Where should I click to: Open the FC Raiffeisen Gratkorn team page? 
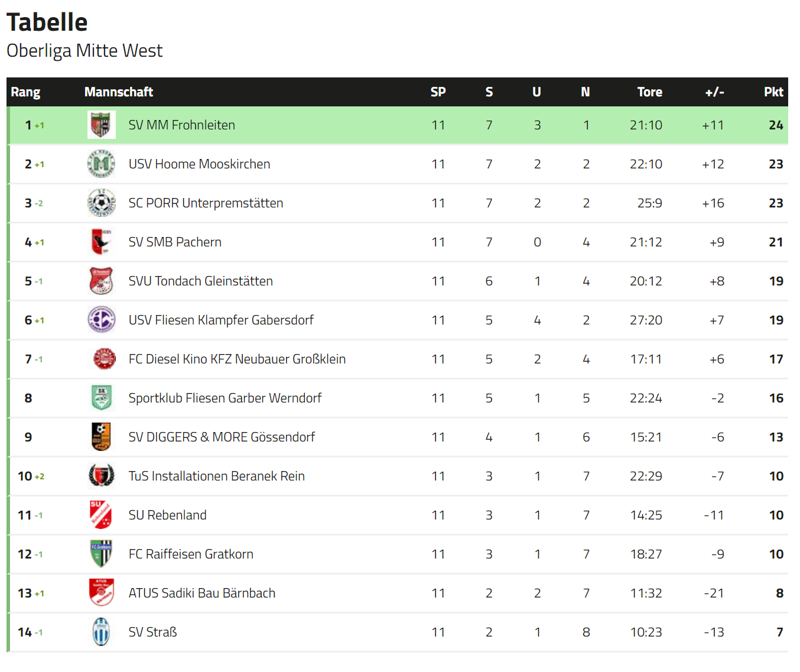click(191, 554)
